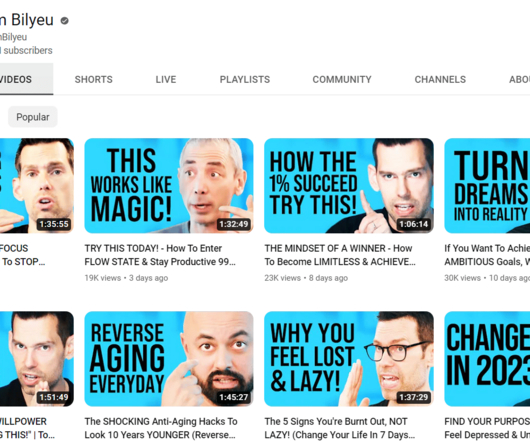Click title 'TRY THIS TODAY! - How To Enter FLOW STATE'
This screenshot has height=442, width=530.
tap(160, 255)
